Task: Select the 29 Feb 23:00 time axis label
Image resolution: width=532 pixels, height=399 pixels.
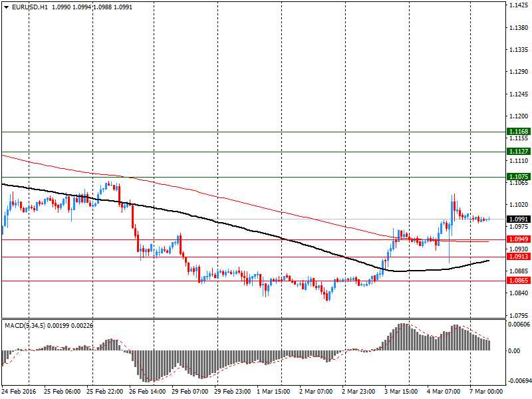Action: click(x=232, y=392)
